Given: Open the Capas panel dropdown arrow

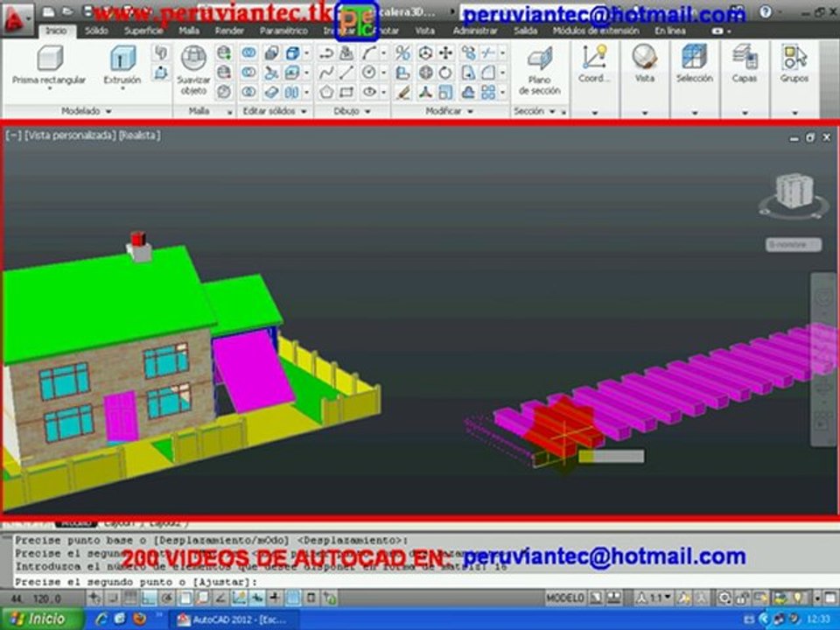Looking at the screenshot, I should point(745,113).
